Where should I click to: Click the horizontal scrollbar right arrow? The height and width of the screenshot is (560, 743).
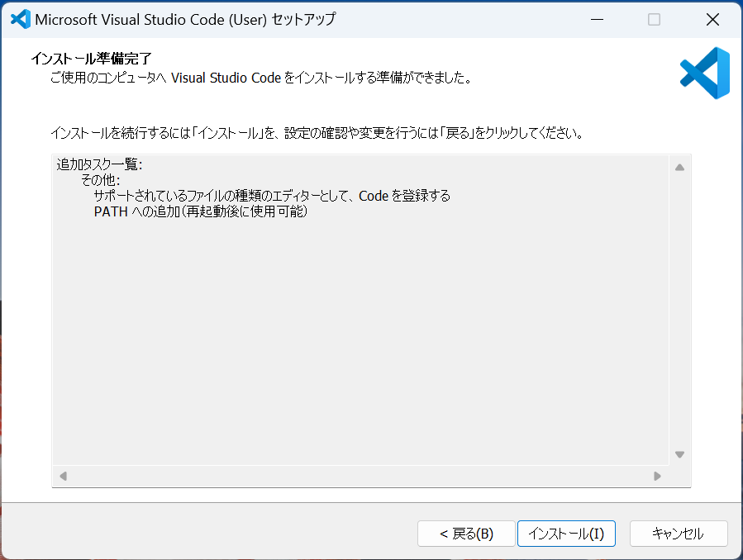(x=657, y=477)
